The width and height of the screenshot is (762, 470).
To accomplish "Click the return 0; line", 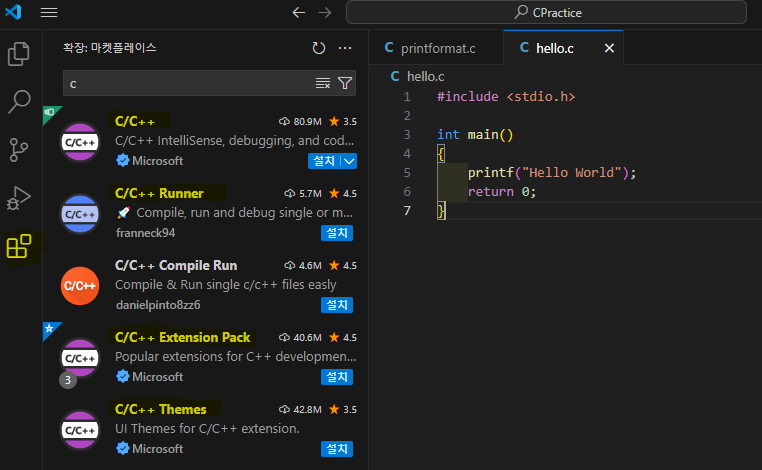I will point(502,191).
